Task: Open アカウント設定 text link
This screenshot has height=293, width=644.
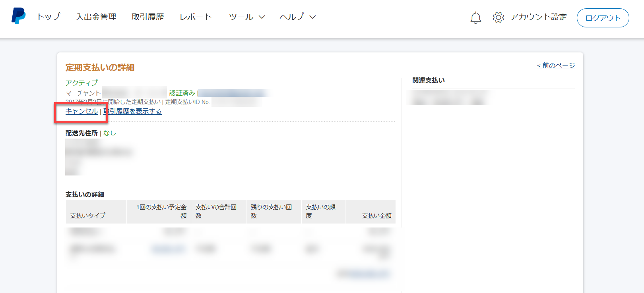Action: click(x=538, y=17)
